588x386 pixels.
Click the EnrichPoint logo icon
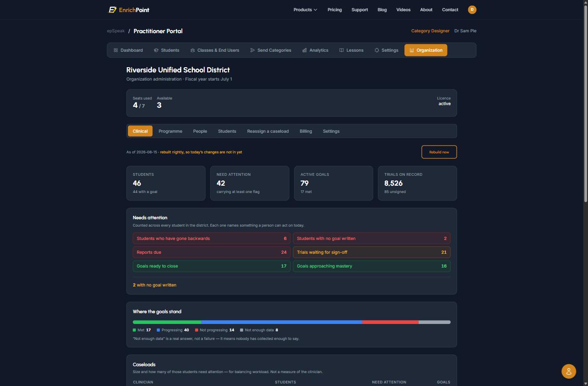point(112,9)
